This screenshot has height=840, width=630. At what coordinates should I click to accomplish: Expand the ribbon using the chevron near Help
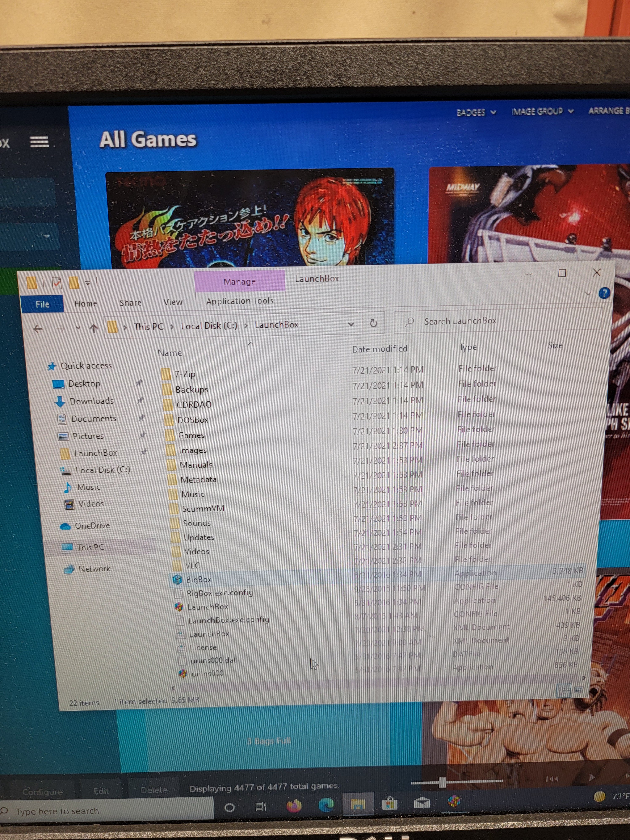(588, 294)
